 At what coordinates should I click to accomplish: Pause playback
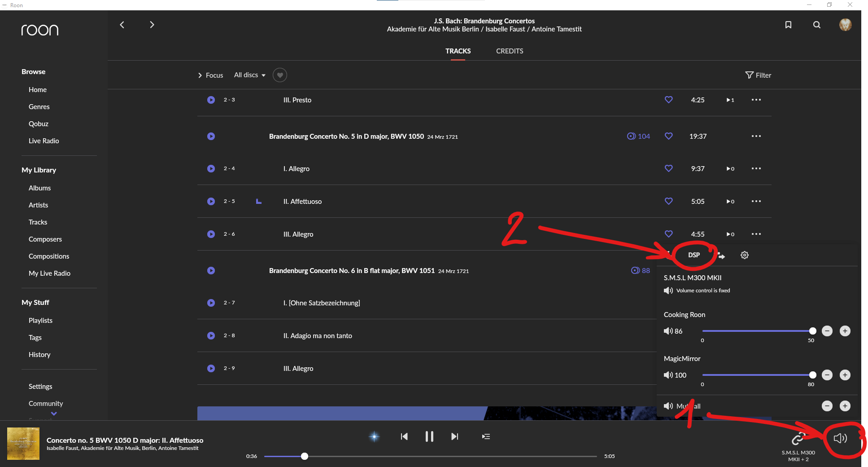[429, 436]
